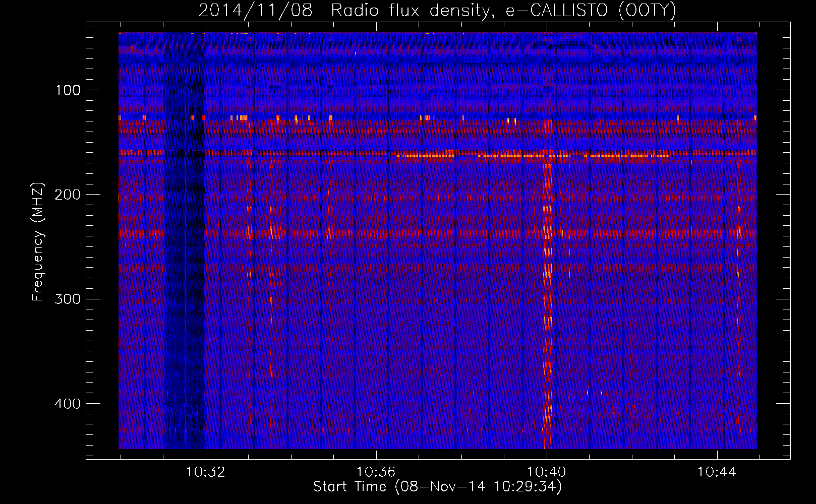Click the 10:40 time tick label
This screenshot has height=504, width=816.
click(x=546, y=472)
